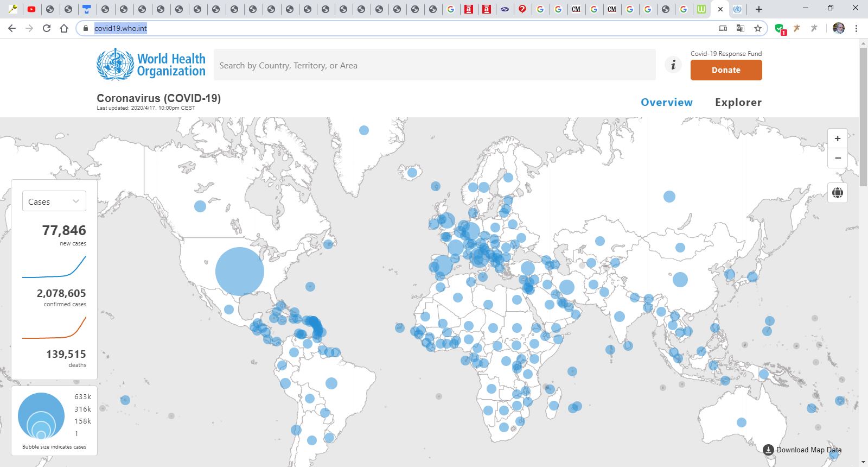The width and height of the screenshot is (868, 467).
Task: Open the browser home page
Action: coord(64,28)
